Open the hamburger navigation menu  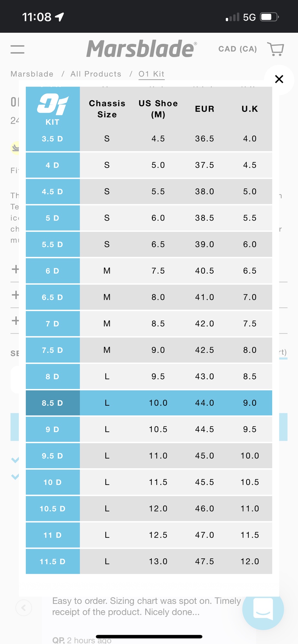(17, 49)
